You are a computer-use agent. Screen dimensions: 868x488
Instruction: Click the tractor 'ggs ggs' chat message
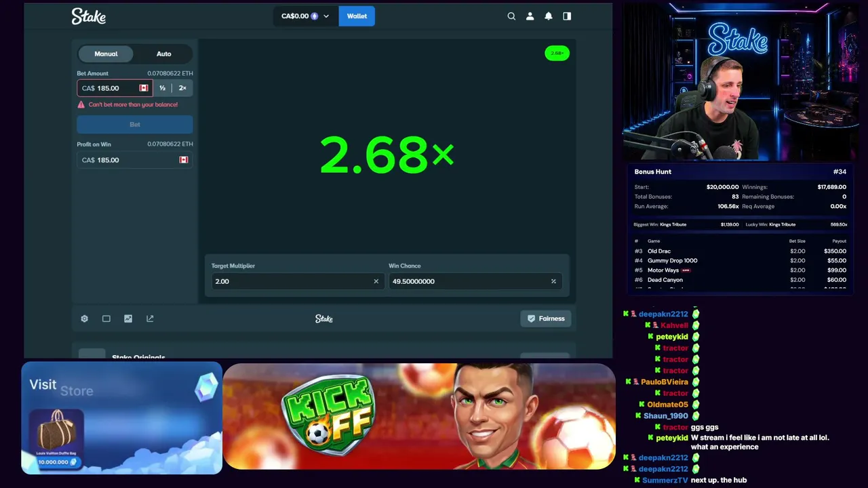[705, 427]
